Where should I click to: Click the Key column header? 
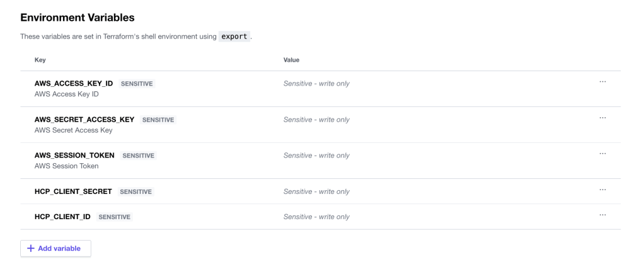(40, 60)
